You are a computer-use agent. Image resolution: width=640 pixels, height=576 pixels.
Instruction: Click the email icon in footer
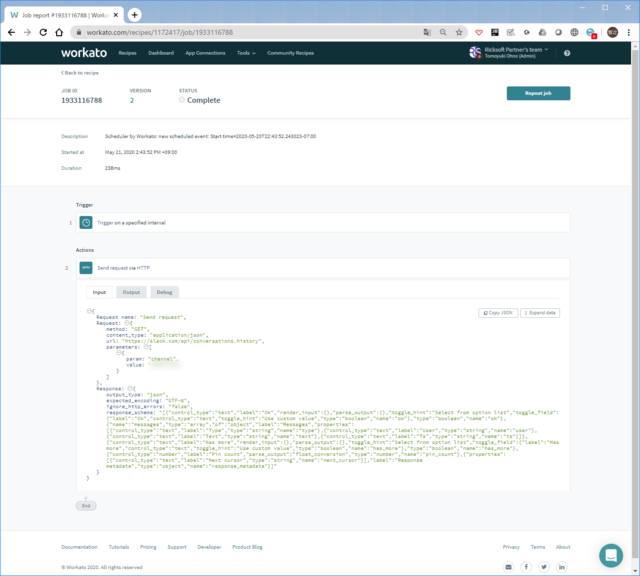coord(508,567)
